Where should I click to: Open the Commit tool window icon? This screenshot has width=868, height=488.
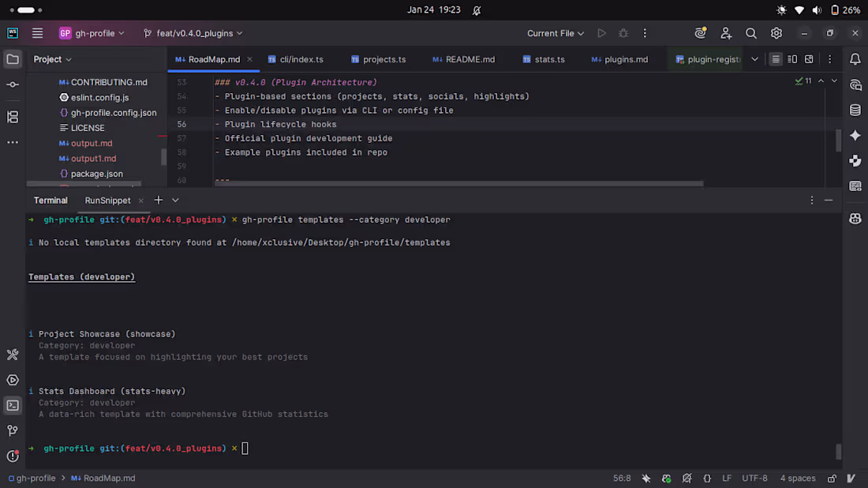point(13,84)
